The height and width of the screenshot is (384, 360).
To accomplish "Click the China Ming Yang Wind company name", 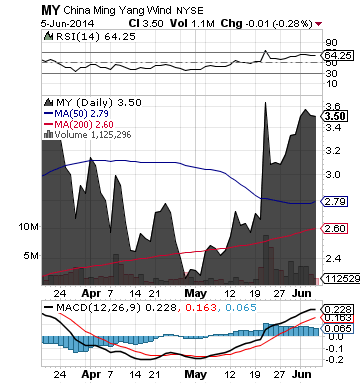I will [x=117, y=11].
